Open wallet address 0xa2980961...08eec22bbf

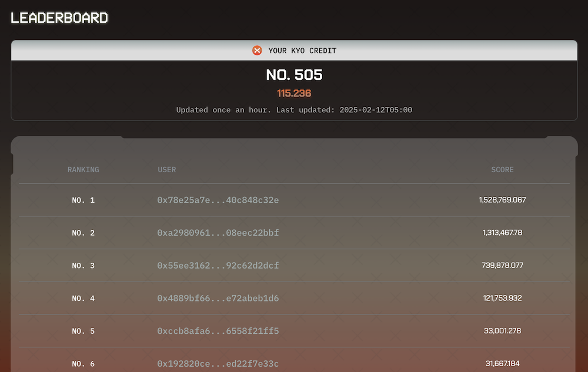219,233
